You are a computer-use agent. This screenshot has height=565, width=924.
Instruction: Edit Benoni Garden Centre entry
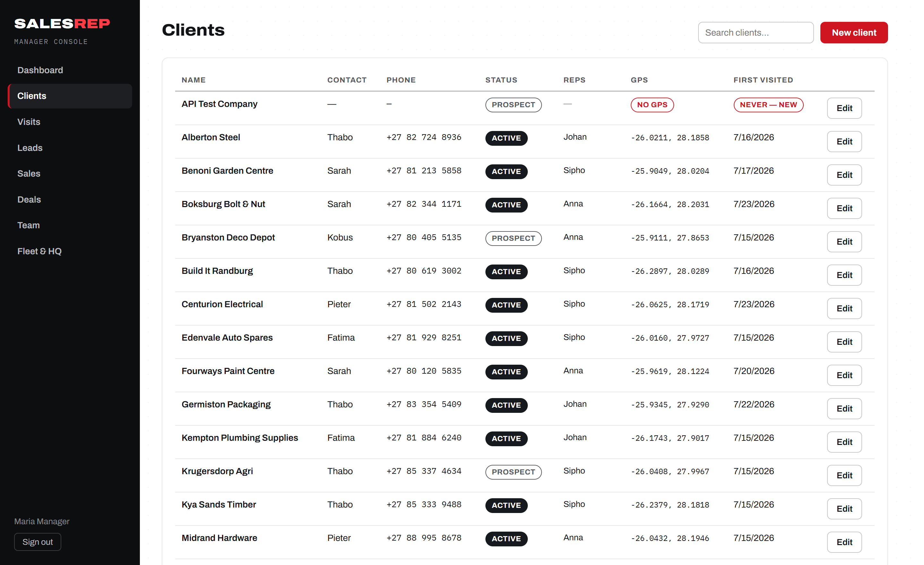844,175
